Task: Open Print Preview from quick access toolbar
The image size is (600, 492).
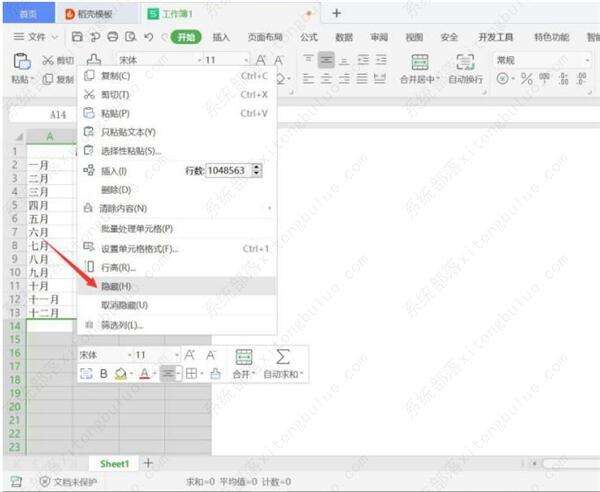Action: click(130, 37)
